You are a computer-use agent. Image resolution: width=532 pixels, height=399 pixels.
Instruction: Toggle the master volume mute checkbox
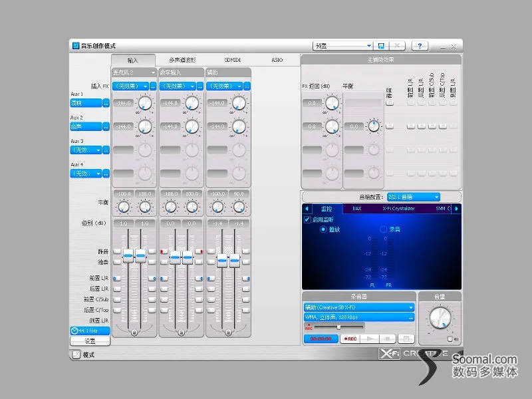point(450,339)
